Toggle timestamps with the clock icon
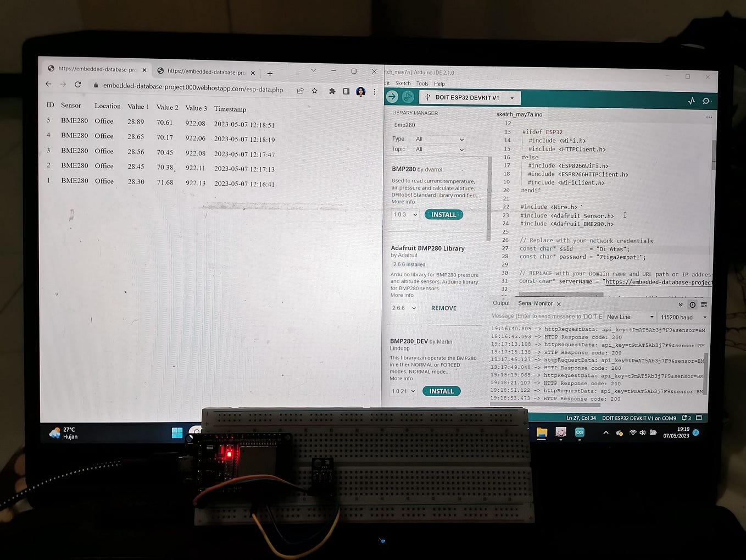Viewport: 746px width, 560px height. [x=692, y=304]
